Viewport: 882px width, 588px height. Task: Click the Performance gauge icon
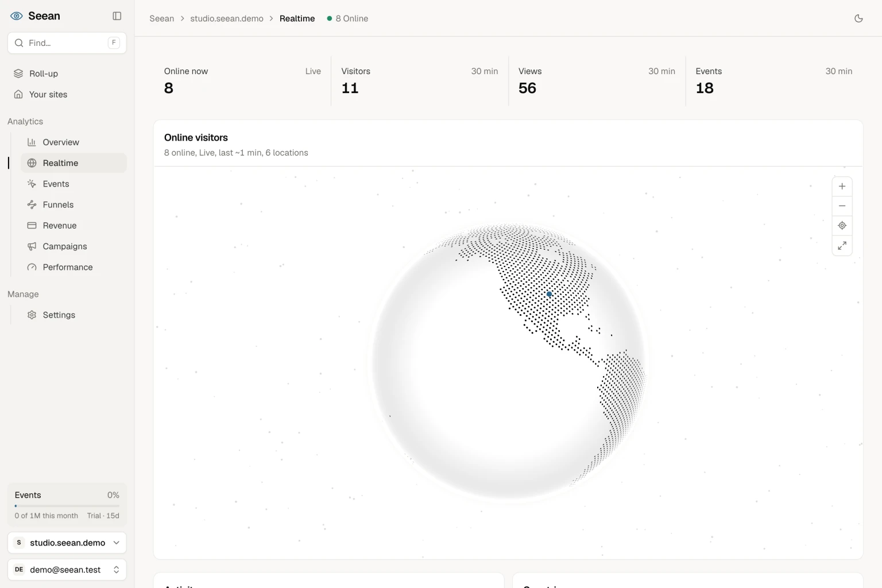(32, 267)
